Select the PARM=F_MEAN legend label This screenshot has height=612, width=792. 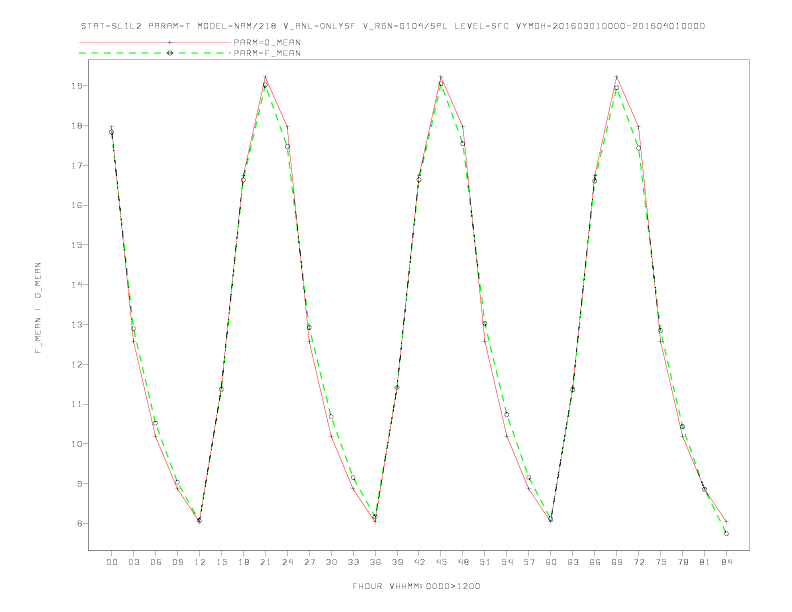(x=267, y=53)
